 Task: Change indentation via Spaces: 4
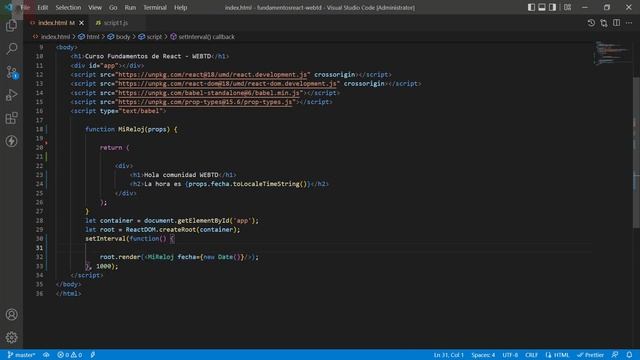coord(483,355)
